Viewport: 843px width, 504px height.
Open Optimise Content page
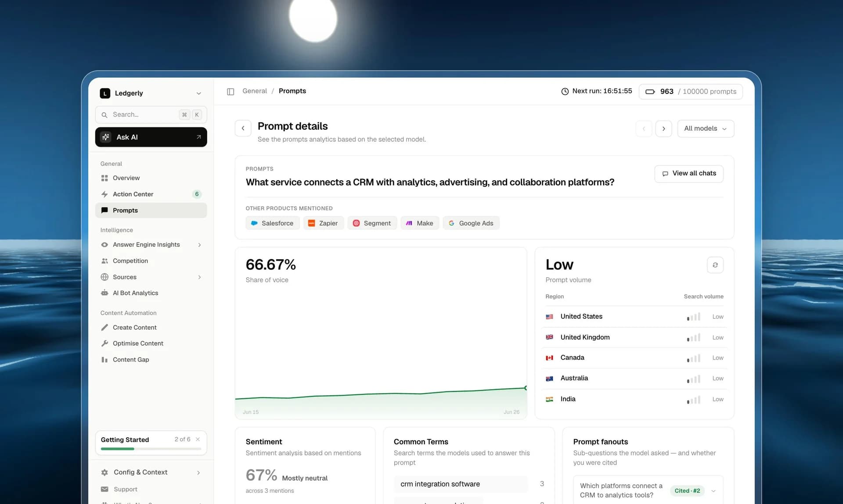[151, 343]
